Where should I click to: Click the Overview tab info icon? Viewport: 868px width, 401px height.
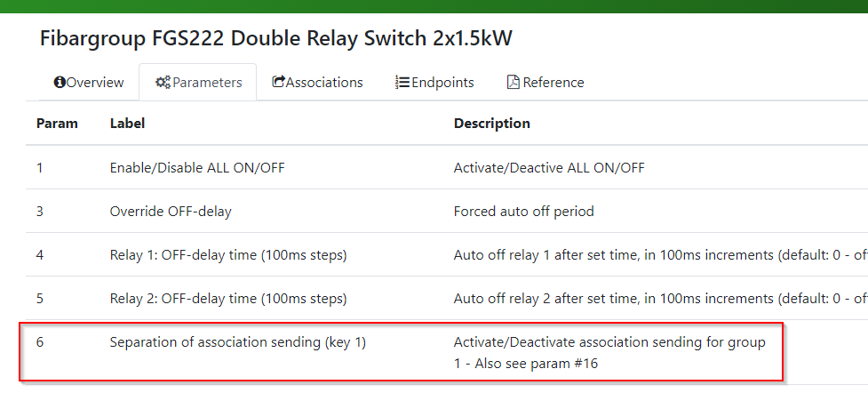pos(60,83)
